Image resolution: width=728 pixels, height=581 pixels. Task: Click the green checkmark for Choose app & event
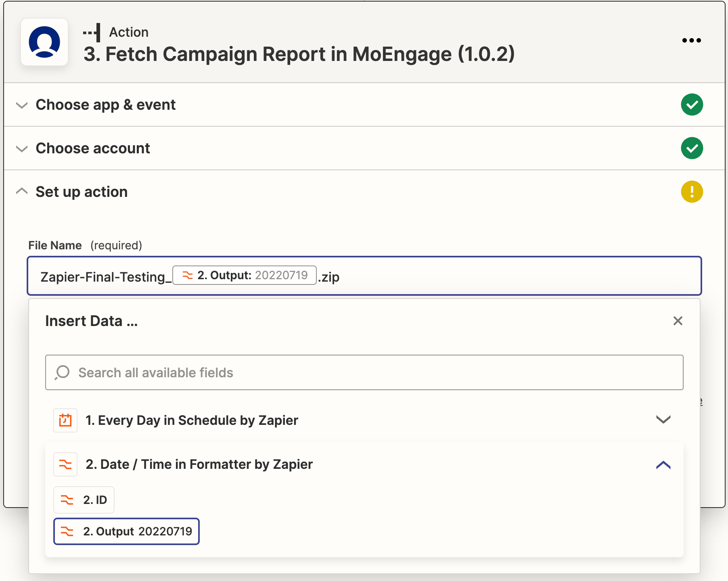coord(692,104)
